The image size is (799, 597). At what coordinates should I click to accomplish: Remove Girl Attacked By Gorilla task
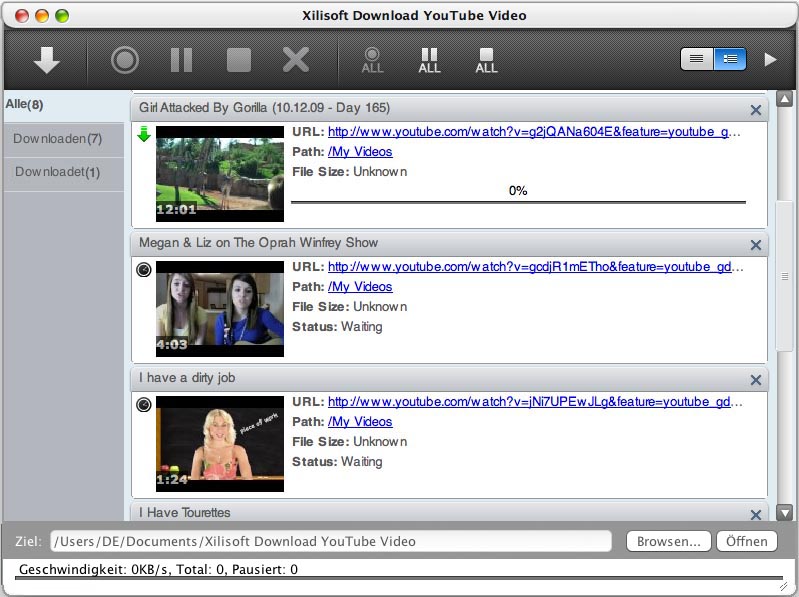tap(756, 110)
